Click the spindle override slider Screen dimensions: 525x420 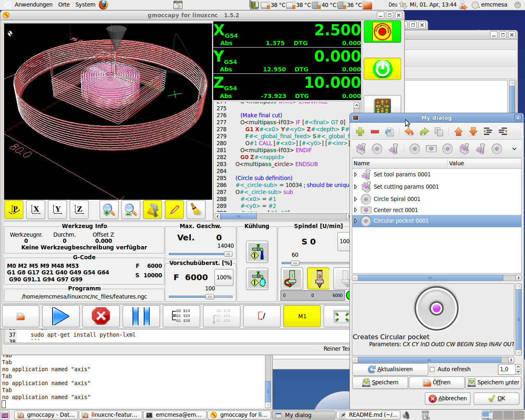(x=315, y=263)
